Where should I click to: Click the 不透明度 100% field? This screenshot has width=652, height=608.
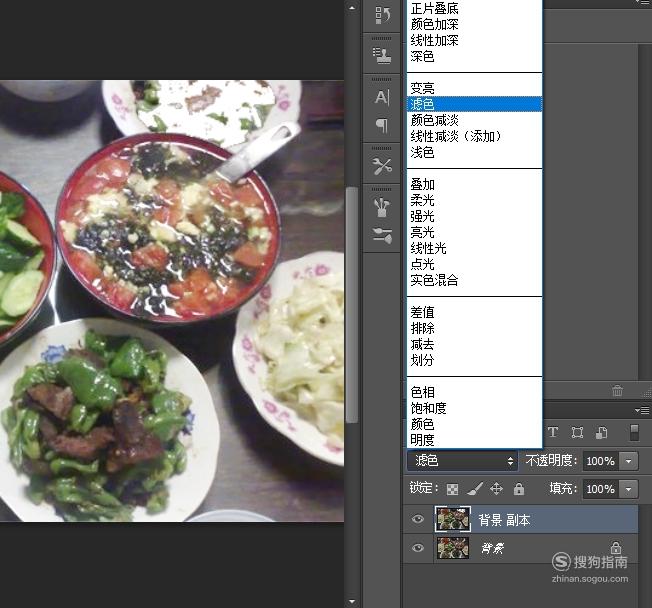pos(601,461)
